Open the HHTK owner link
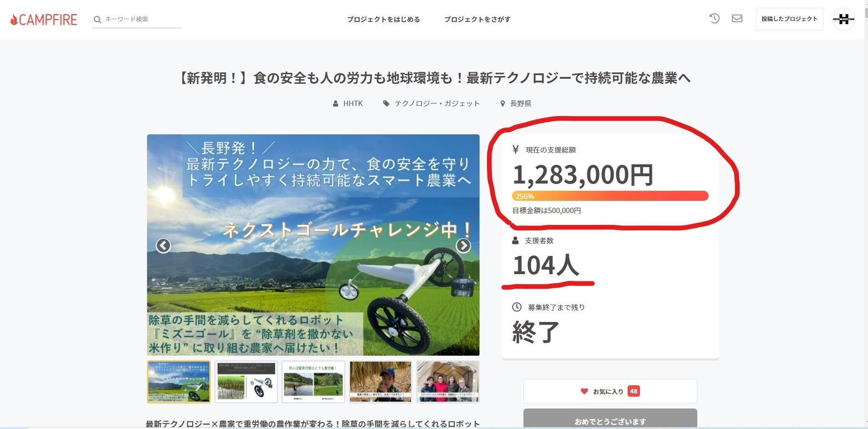This screenshot has height=429, width=868. pos(353,104)
